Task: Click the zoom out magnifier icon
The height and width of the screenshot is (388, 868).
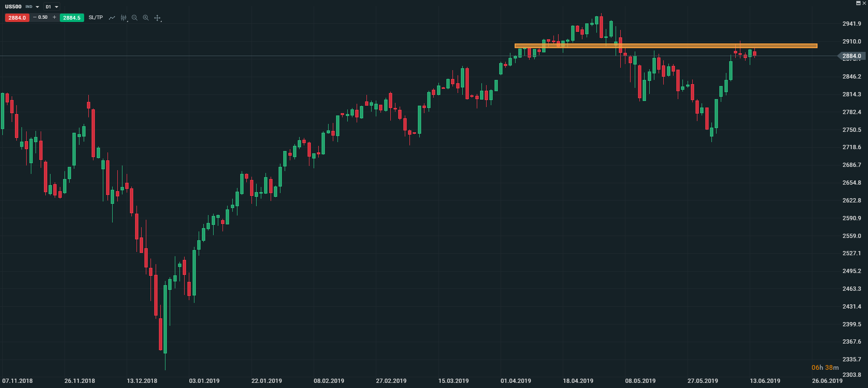Action: (x=135, y=18)
